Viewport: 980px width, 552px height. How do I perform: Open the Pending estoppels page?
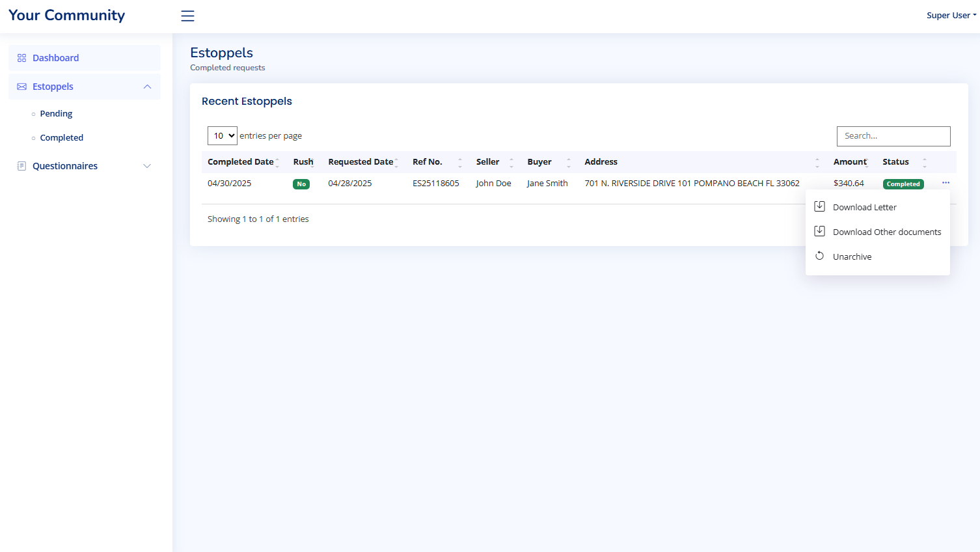[56, 114]
